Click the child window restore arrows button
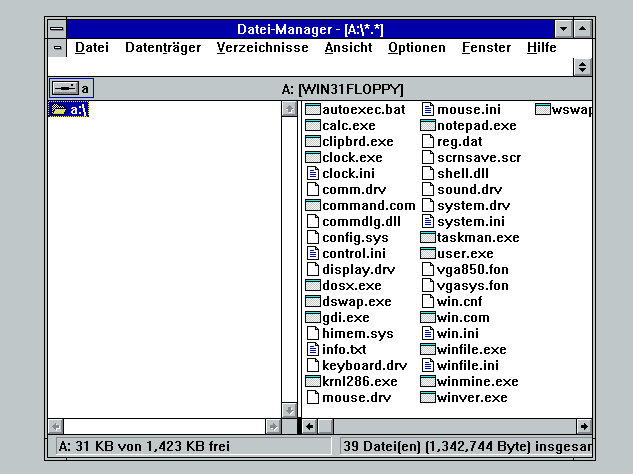This screenshot has width=633, height=474. tap(582, 67)
